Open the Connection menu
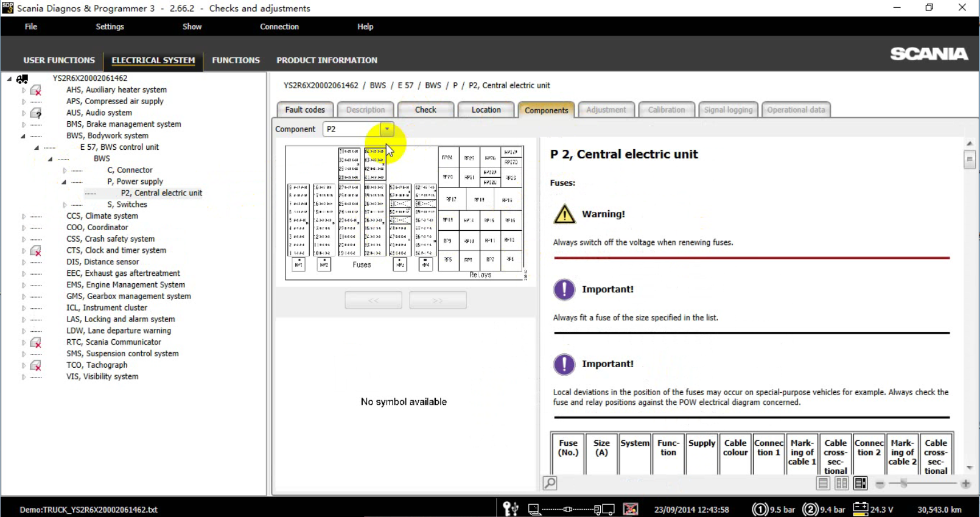Viewport: 980px width, 517px height. click(279, 27)
